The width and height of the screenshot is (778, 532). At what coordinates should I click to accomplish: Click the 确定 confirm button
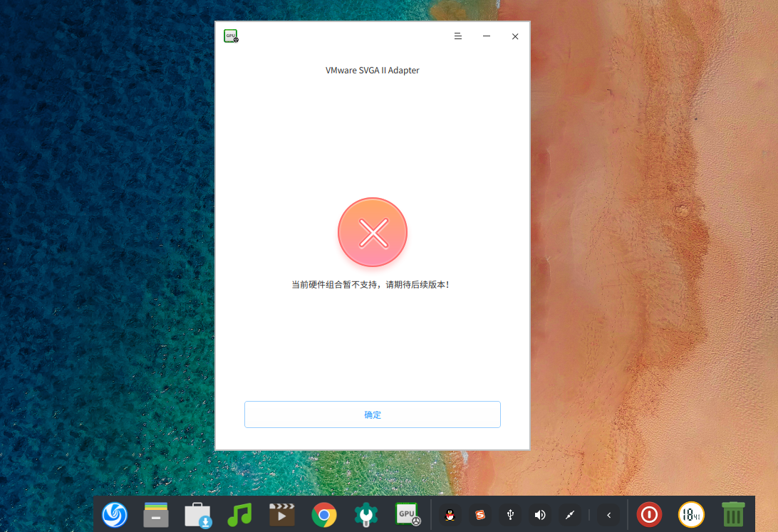click(x=372, y=414)
